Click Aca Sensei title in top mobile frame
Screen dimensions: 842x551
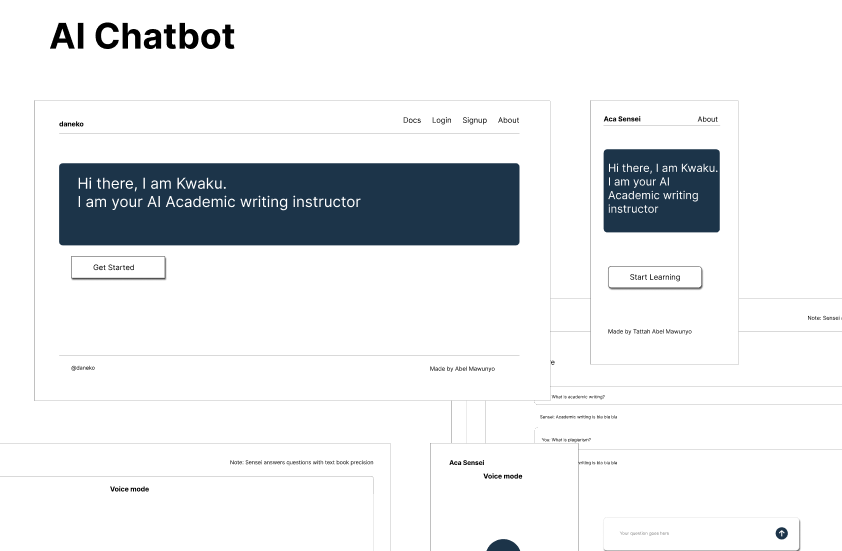[x=622, y=119]
